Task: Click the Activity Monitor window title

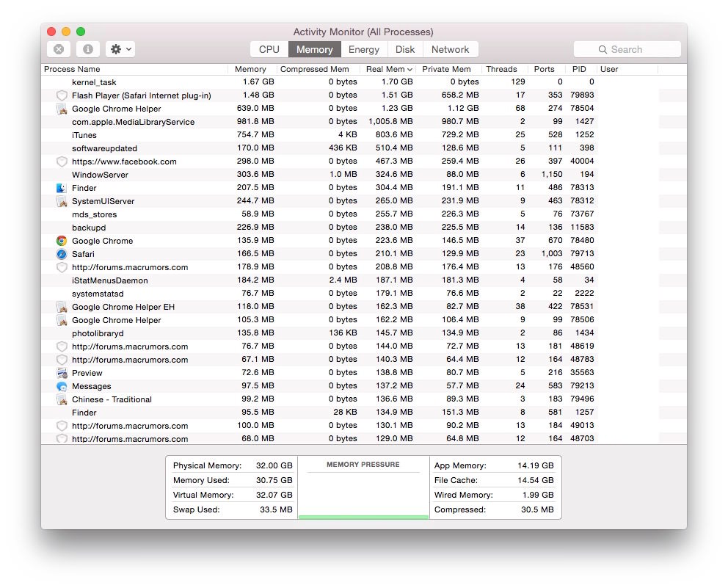Action: [363, 32]
